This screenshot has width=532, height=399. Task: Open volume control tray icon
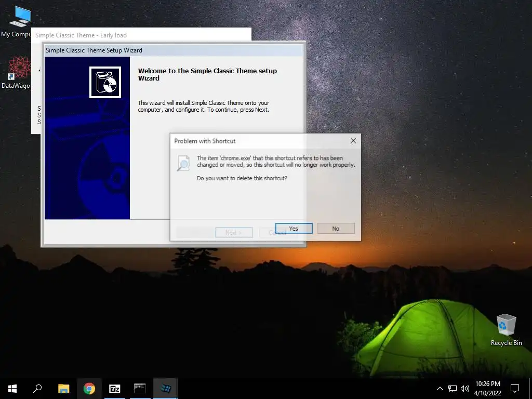465,389
